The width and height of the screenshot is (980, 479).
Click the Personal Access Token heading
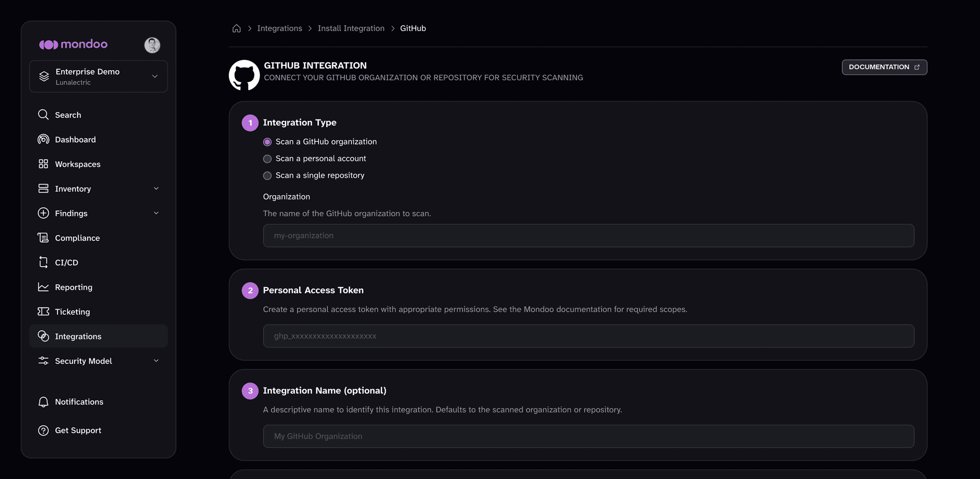click(x=313, y=290)
